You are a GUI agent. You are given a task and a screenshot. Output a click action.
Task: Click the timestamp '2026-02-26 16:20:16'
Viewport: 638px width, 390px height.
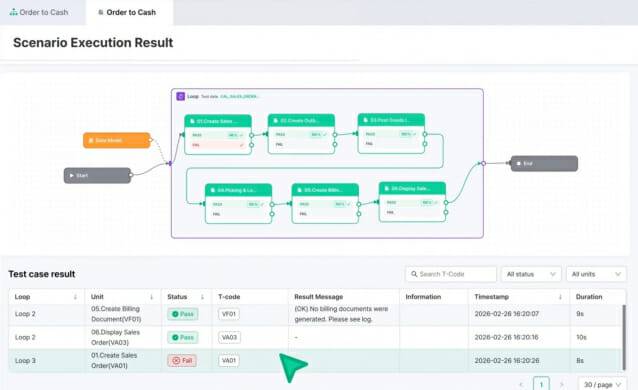point(507,337)
